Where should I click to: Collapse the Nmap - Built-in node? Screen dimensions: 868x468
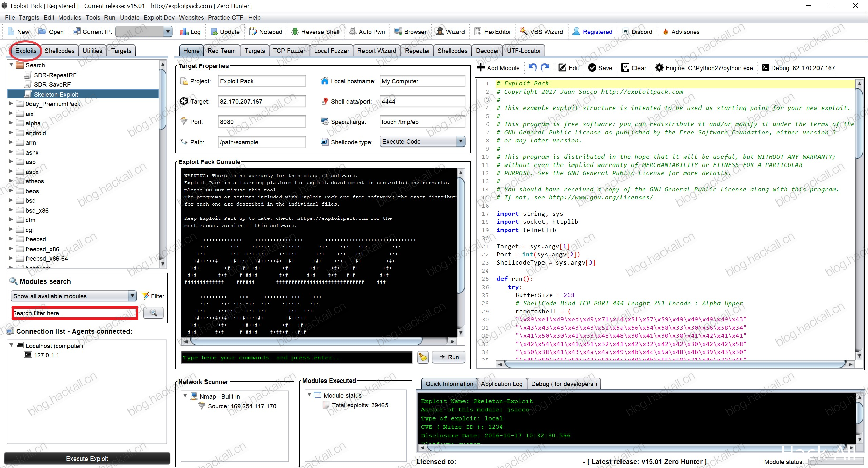point(185,396)
